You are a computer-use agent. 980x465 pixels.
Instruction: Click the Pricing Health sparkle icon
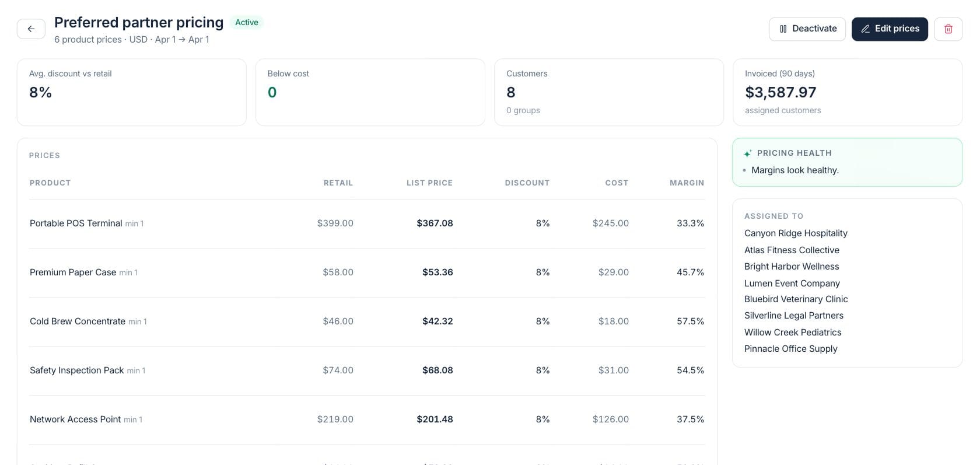748,153
